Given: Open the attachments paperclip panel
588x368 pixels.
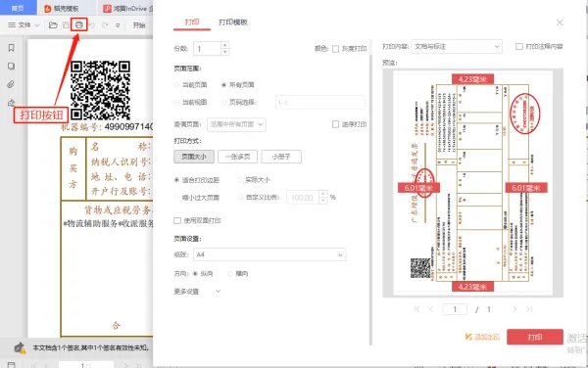Looking at the screenshot, I should coord(11,84).
